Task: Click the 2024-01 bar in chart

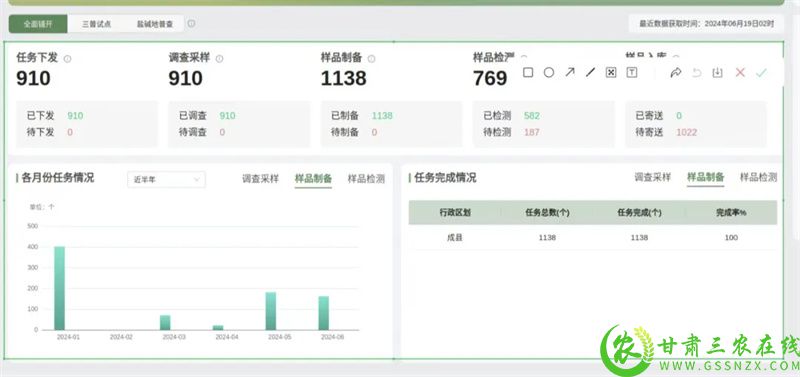Action: click(60, 288)
